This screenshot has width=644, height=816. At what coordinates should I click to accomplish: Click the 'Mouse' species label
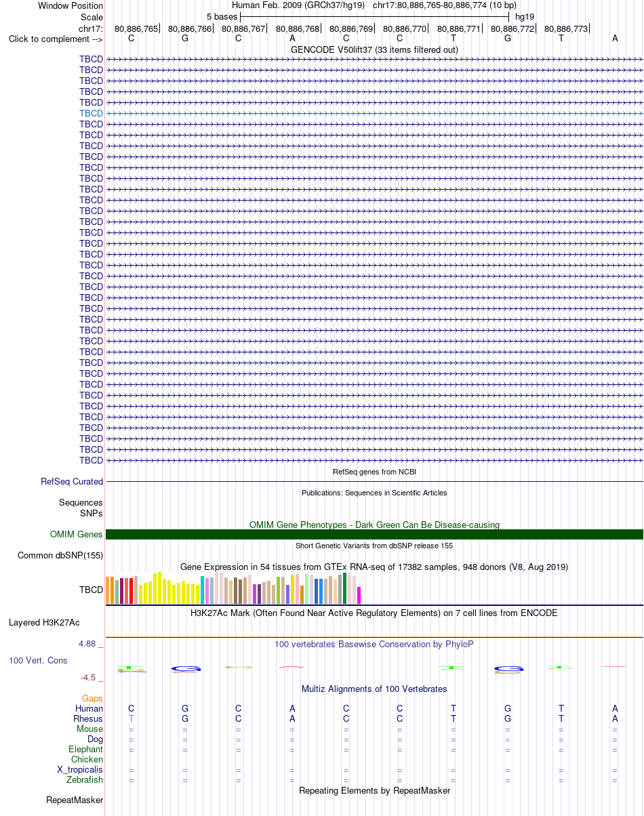(x=90, y=729)
